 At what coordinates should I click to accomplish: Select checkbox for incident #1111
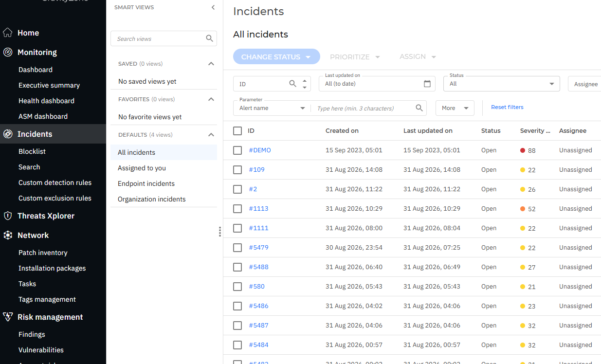237,228
